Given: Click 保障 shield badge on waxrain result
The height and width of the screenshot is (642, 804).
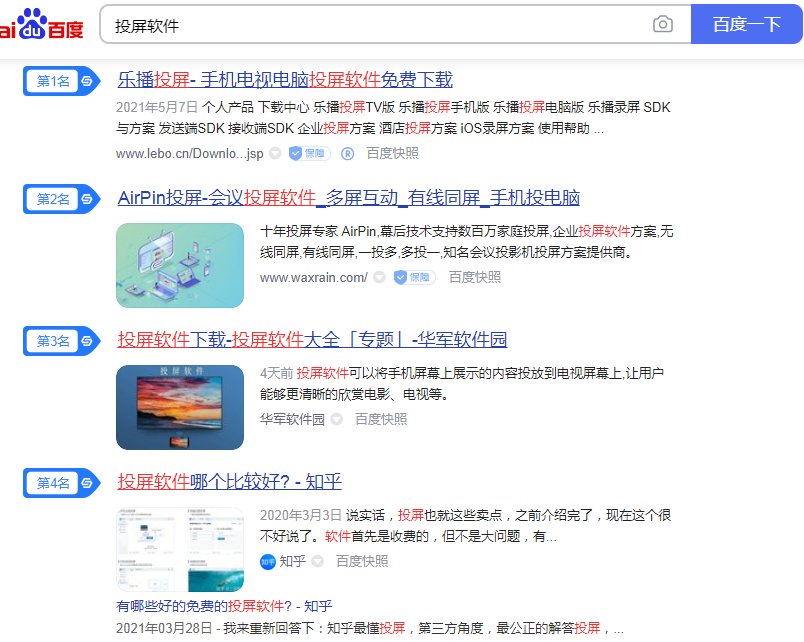Looking at the screenshot, I should tap(414, 277).
